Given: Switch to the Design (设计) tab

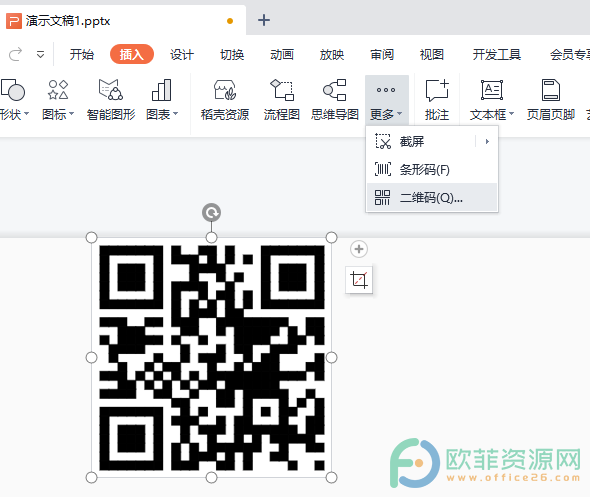Looking at the screenshot, I should click(x=182, y=55).
